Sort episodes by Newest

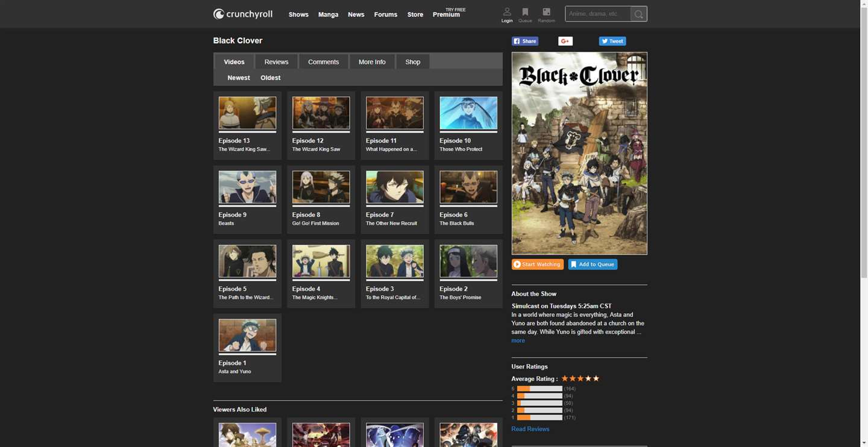[x=239, y=78]
